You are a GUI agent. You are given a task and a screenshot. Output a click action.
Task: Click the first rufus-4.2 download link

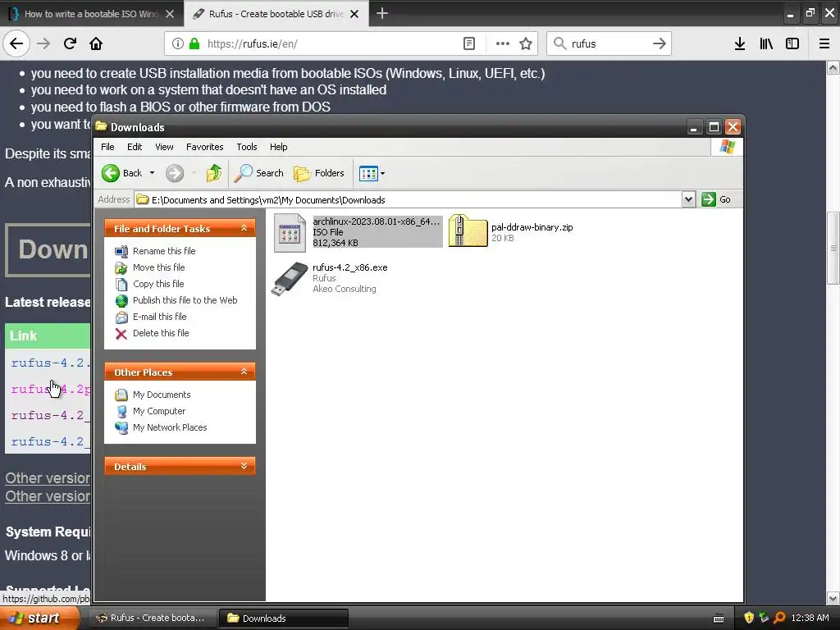[x=50, y=363]
